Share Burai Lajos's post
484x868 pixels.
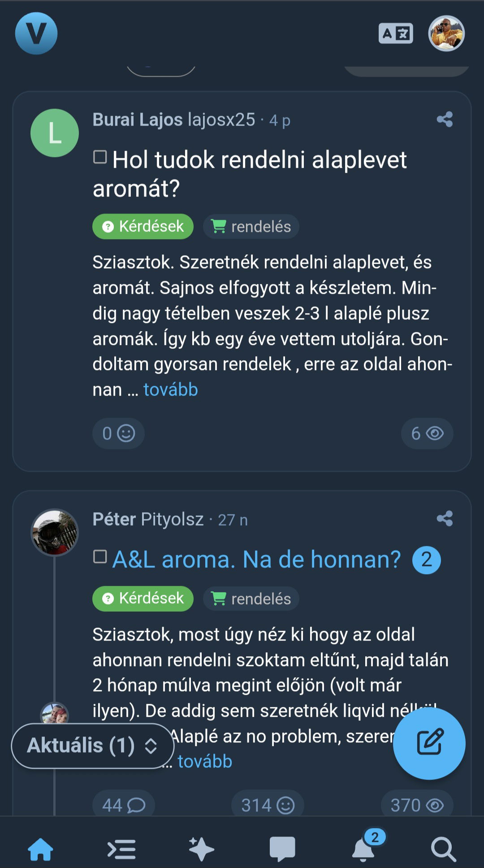click(x=445, y=119)
